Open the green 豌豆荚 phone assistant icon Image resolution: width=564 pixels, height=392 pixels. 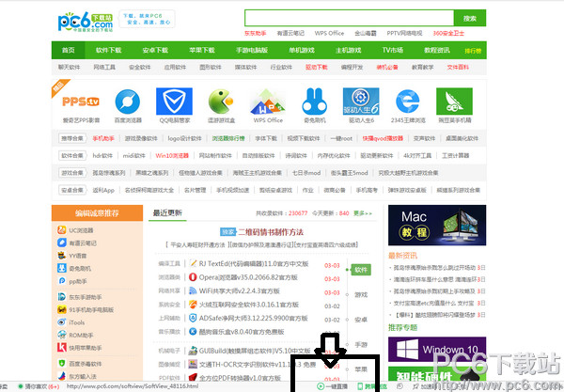[x=454, y=102]
